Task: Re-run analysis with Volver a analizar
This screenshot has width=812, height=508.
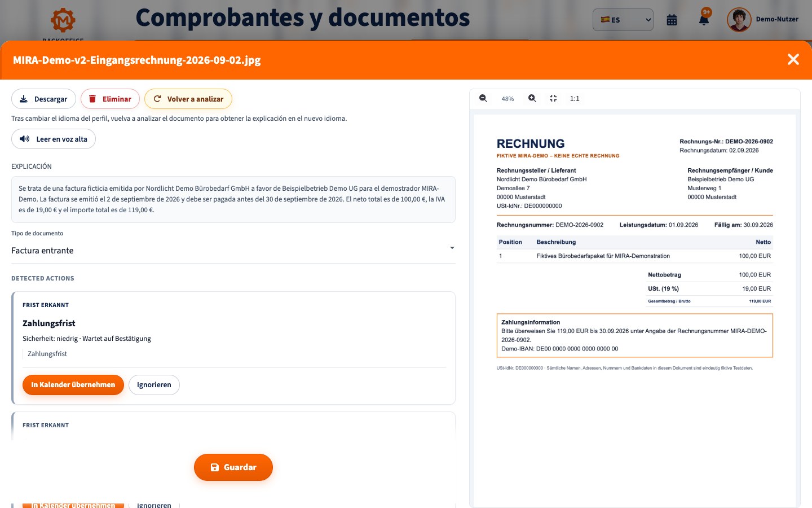Action: tap(188, 99)
